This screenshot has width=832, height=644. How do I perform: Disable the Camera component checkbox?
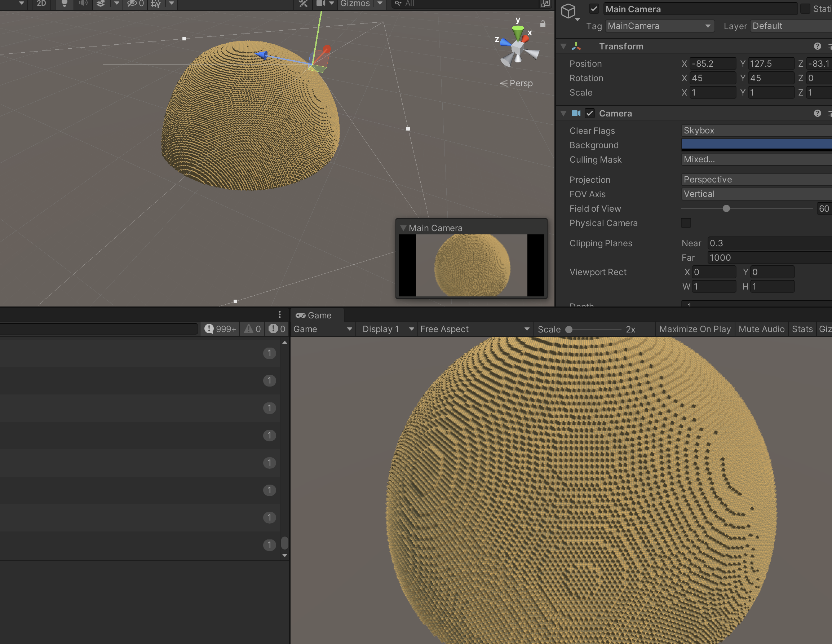(590, 113)
